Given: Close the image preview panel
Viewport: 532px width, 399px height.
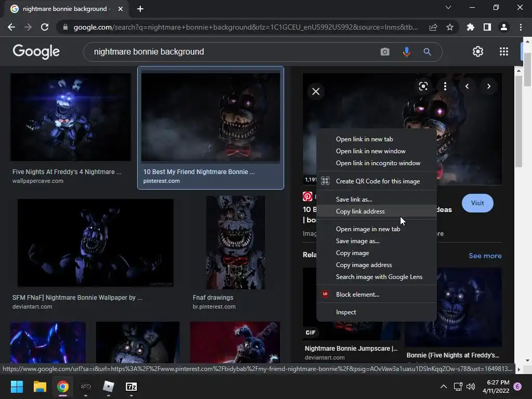Looking at the screenshot, I should [316, 91].
